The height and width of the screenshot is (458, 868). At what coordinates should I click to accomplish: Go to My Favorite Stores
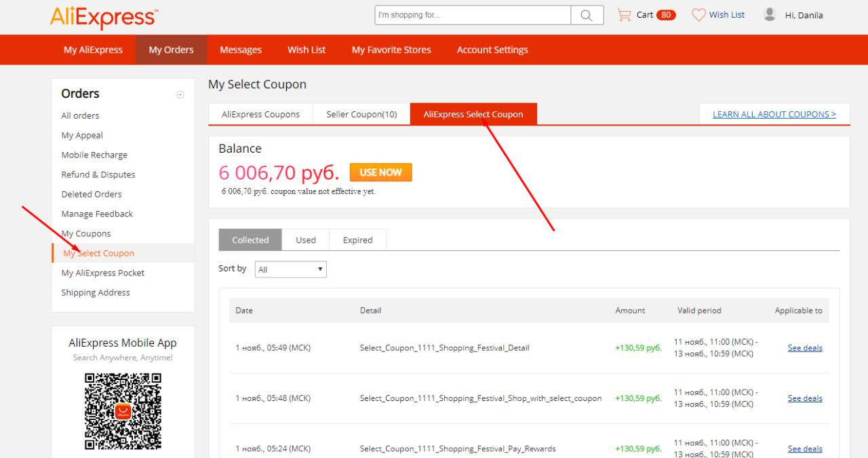pyautogui.click(x=391, y=50)
